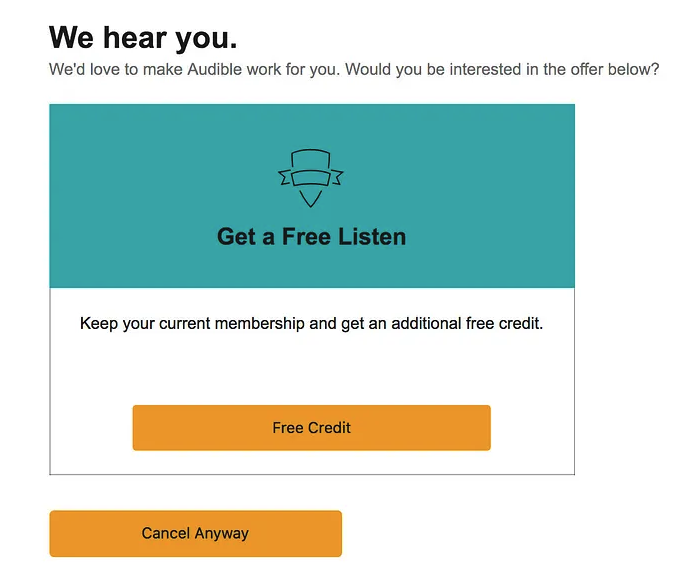This screenshot has height=574, width=694.
Task: Accept the offer with the Free Credit button
Action: point(312,428)
